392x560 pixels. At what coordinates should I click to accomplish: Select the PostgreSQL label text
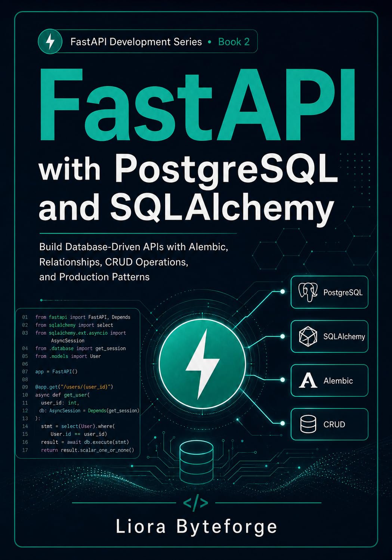[x=343, y=293]
